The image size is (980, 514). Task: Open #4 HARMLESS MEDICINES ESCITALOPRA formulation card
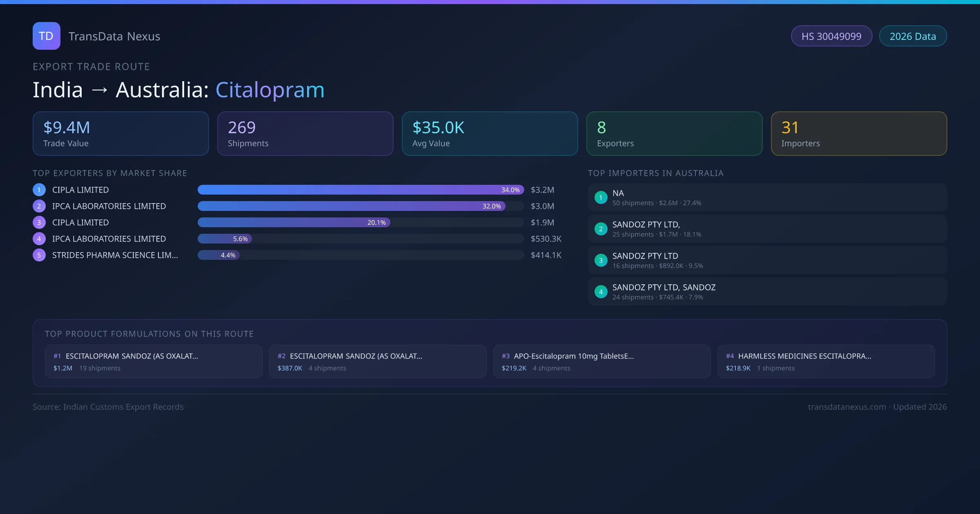tap(826, 361)
